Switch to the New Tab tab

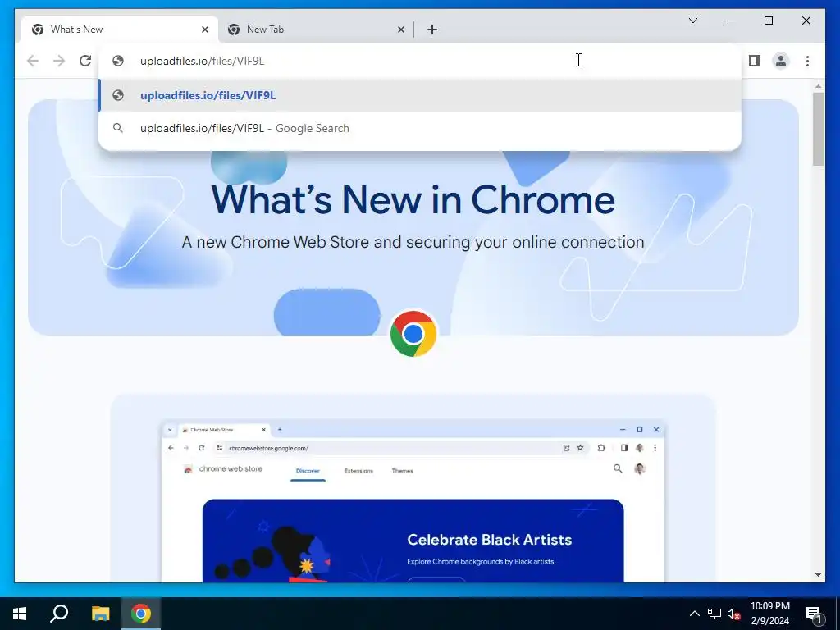coord(316,30)
